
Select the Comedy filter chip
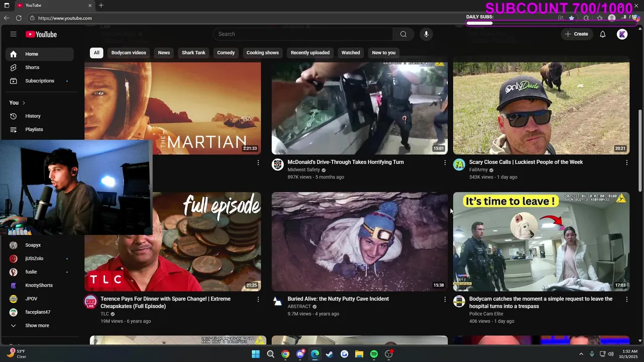tap(226, 53)
